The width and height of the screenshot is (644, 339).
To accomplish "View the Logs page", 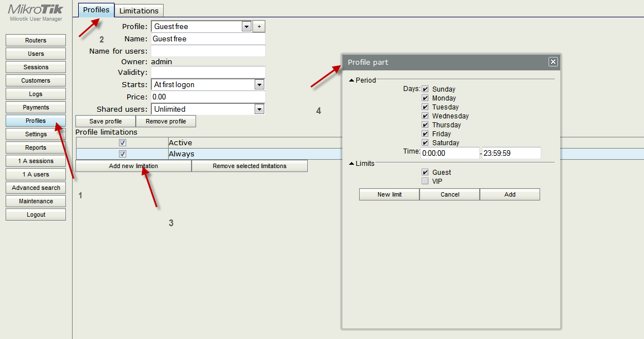I will 36,94.
